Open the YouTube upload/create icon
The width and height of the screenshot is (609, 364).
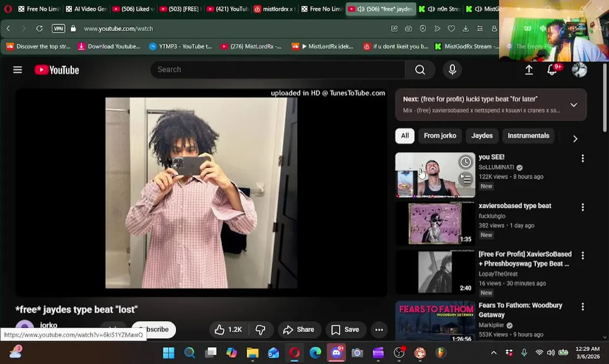click(529, 70)
